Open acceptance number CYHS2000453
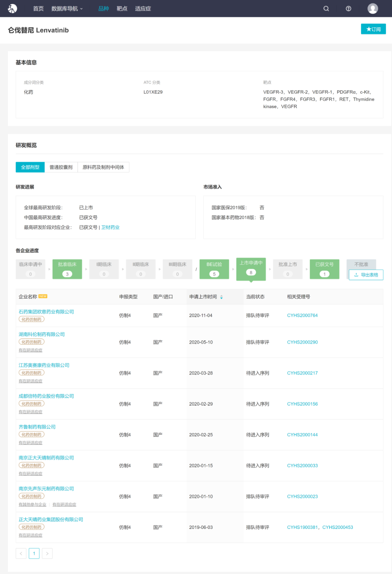392x574 pixels. 338,527
